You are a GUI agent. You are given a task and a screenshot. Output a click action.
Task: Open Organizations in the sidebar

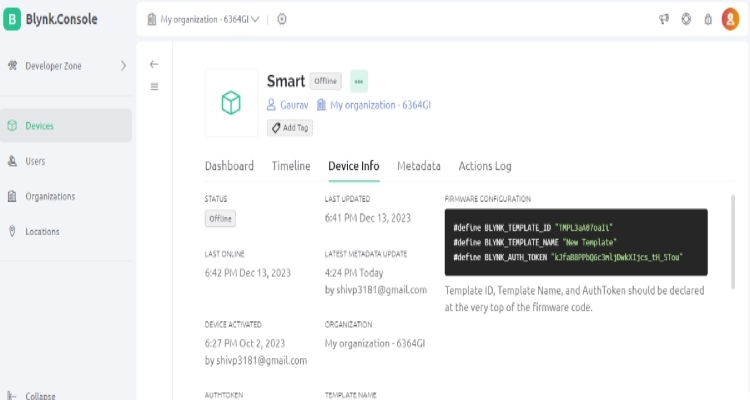coord(66,196)
